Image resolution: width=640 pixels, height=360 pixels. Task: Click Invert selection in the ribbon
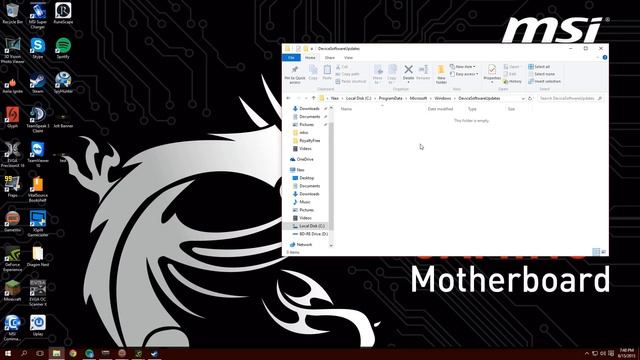[544, 81]
